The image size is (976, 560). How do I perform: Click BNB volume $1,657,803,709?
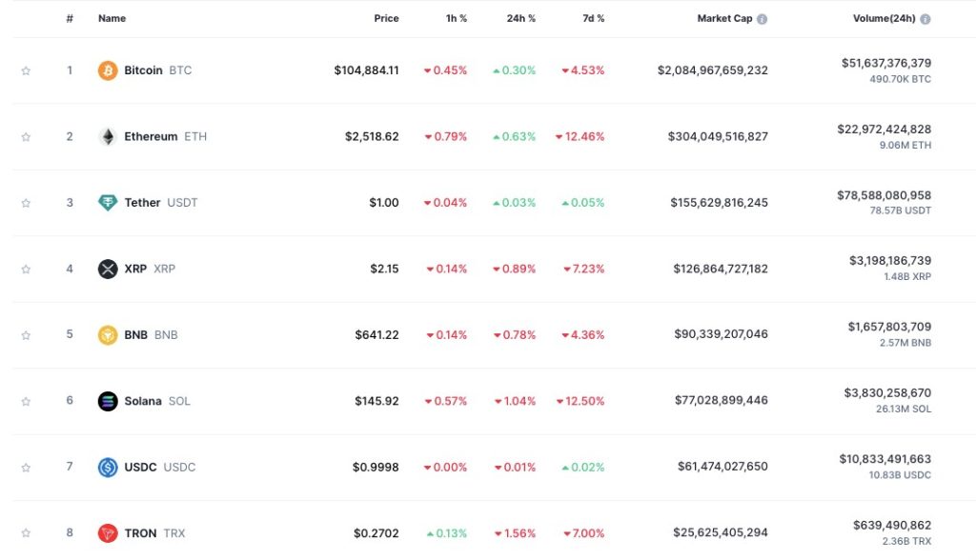(x=889, y=327)
